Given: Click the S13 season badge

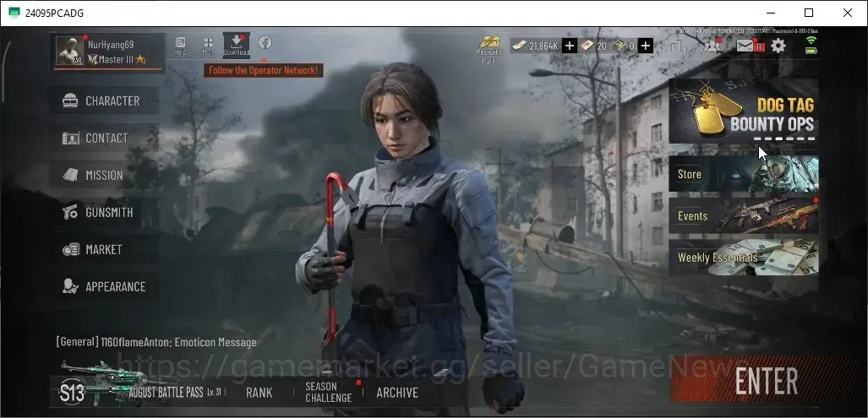Looking at the screenshot, I should [x=72, y=394].
